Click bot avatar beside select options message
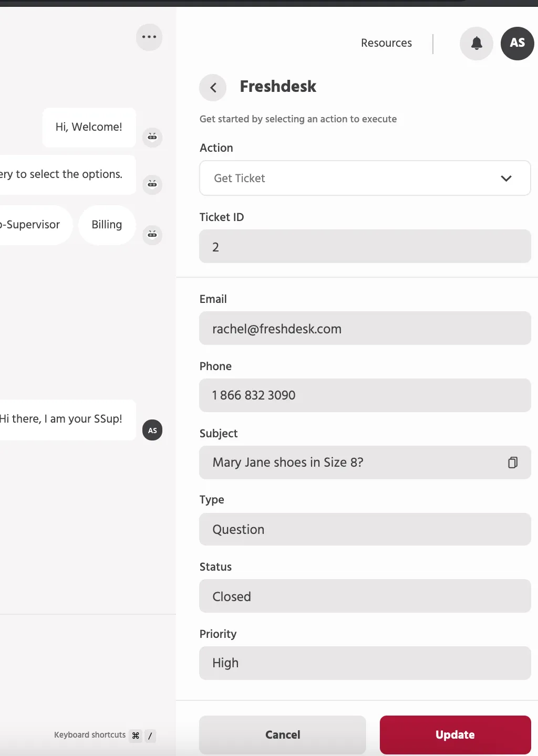 click(152, 185)
